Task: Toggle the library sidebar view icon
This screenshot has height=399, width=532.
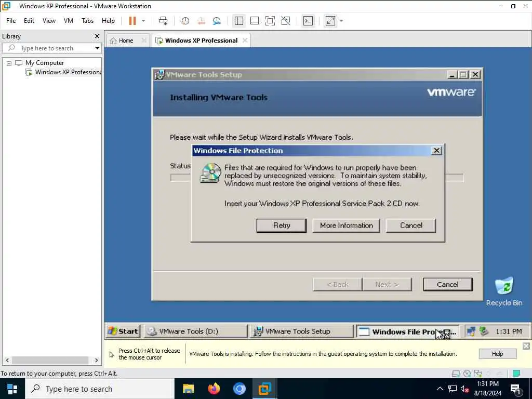Action: pyautogui.click(x=239, y=21)
